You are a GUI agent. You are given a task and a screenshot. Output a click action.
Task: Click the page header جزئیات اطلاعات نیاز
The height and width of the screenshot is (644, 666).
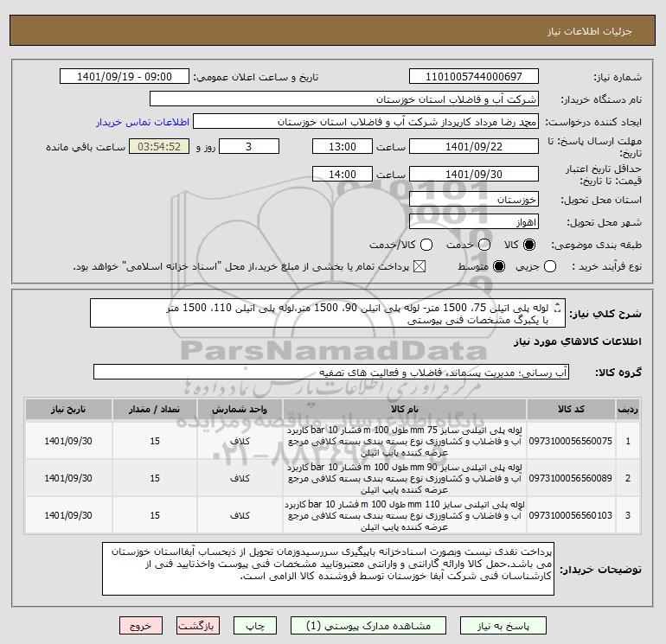click(590, 31)
